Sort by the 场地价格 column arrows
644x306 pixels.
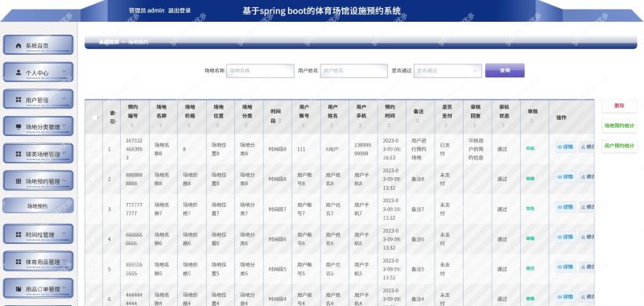(189, 126)
